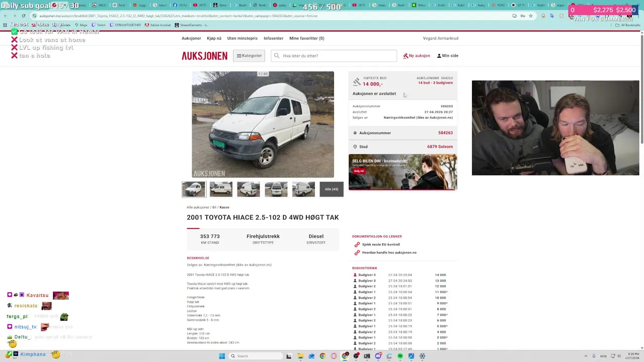Image resolution: width=644 pixels, height=362 pixels.
Task: Click the 'Alle auksjoner' breadcrumb link
Action: [x=198, y=207]
